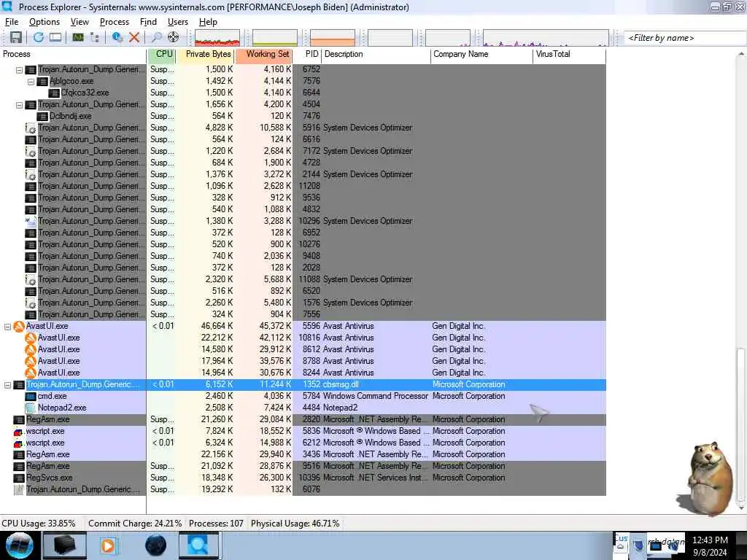Click the red X Kill Process icon

pyautogui.click(x=134, y=37)
